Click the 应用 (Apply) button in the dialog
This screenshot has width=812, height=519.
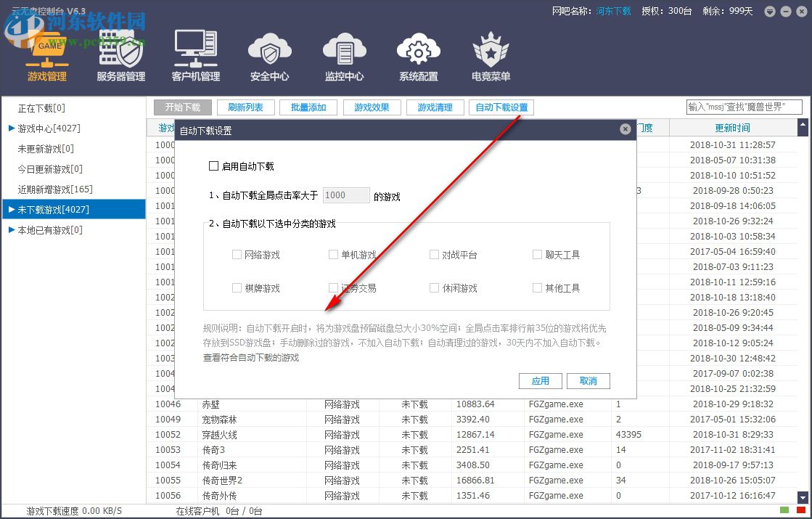click(x=540, y=380)
